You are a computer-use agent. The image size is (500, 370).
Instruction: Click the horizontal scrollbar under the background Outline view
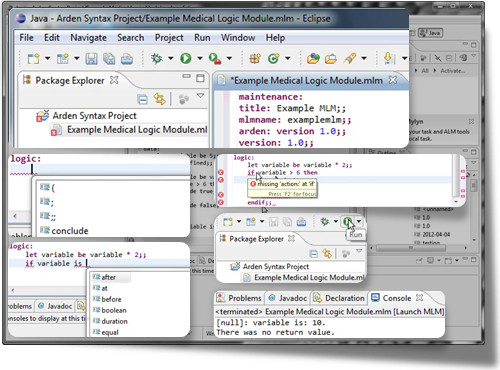click(x=410, y=248)
